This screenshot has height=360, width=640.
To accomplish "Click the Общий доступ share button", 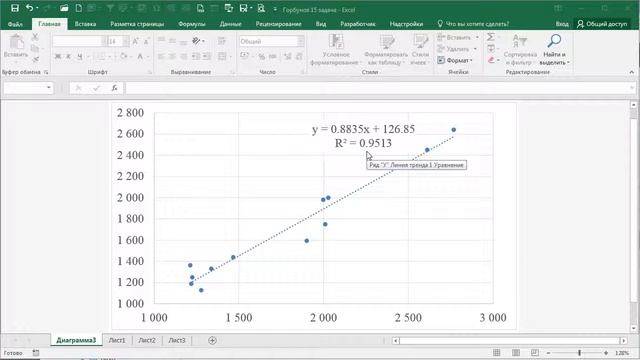I will [x=602, y=24].
